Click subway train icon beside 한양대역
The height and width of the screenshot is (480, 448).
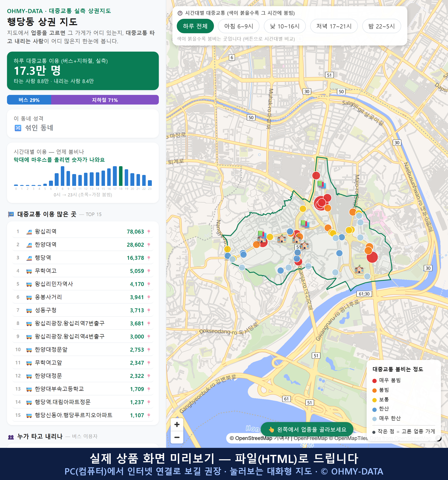coord(29,245)
